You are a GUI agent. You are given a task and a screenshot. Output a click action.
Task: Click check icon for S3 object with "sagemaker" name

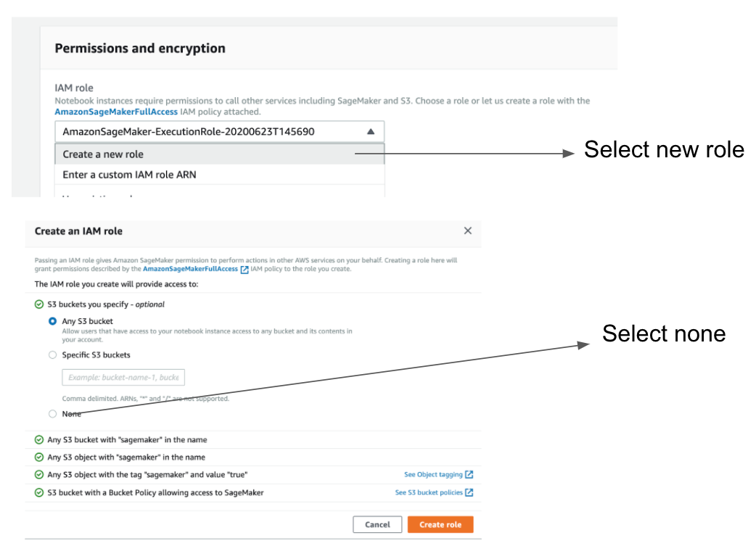[39, 457]
